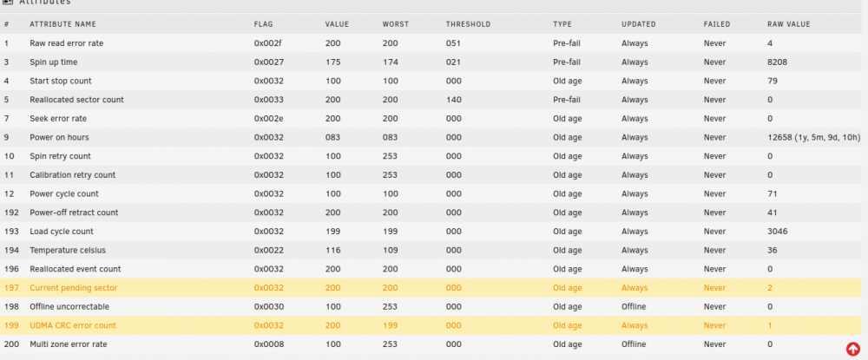
Task: Click flag 0x0030 for Offline uncorrectable
Action: [269, 306]
